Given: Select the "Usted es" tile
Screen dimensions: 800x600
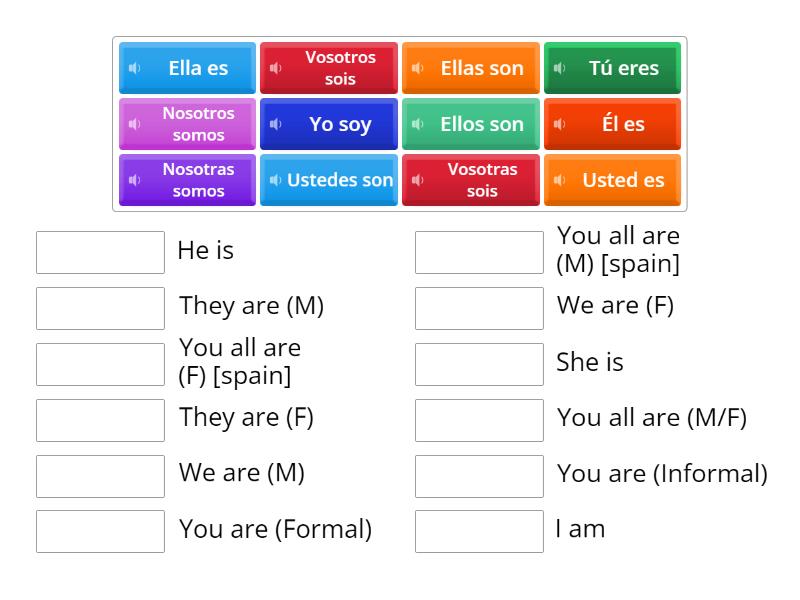Looking at the screenshot, I should point(612,180).
